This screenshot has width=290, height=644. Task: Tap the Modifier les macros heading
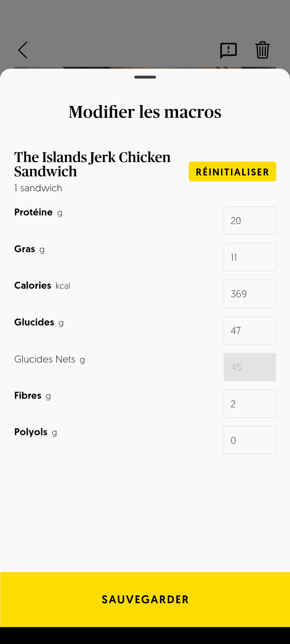[145, 112]
